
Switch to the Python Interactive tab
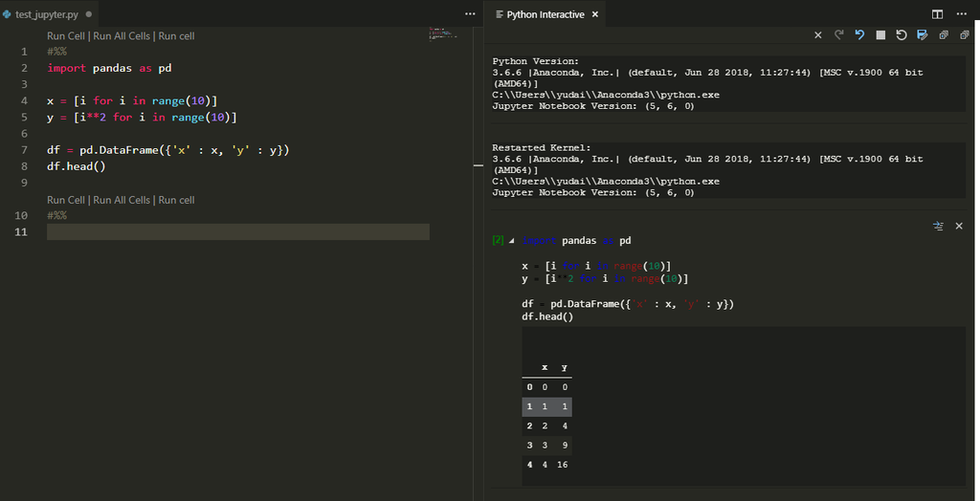click(x=546, y=13)
